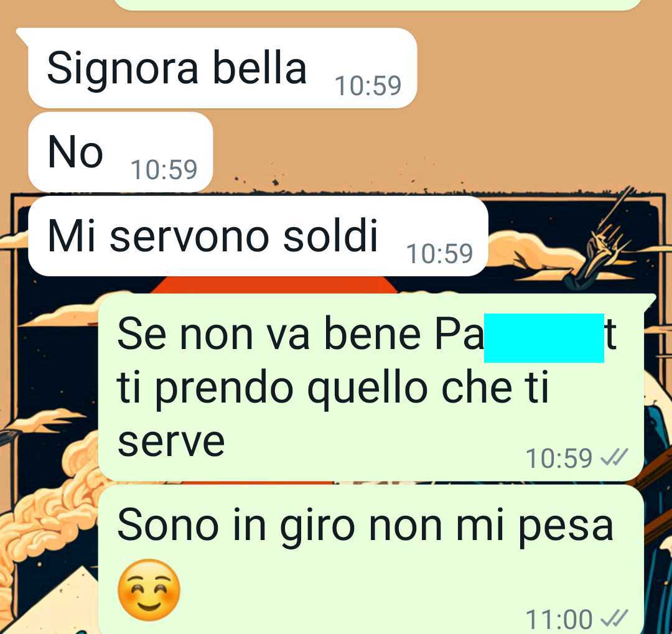Tap the partial green bubble at the top
The width and height of the screenshot is (672, 634).
pyautogui.click(x=377, y=4)
